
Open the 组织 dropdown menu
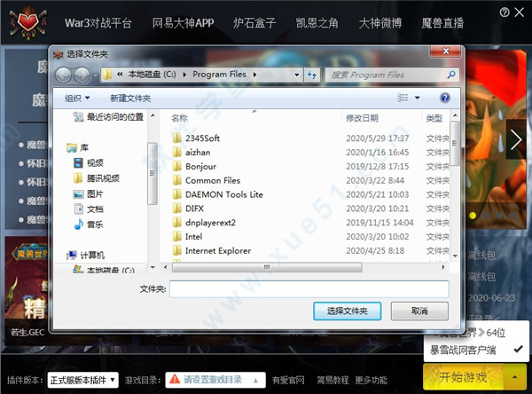pos(77,98)
